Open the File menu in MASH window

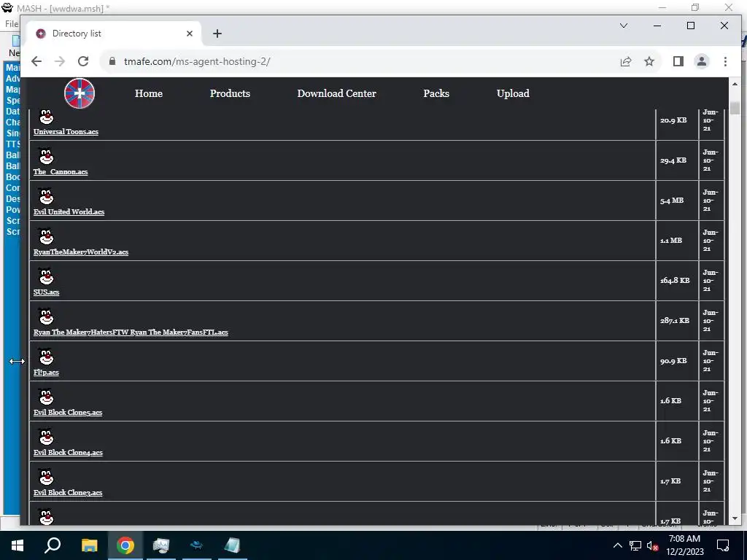coord(12,24)
